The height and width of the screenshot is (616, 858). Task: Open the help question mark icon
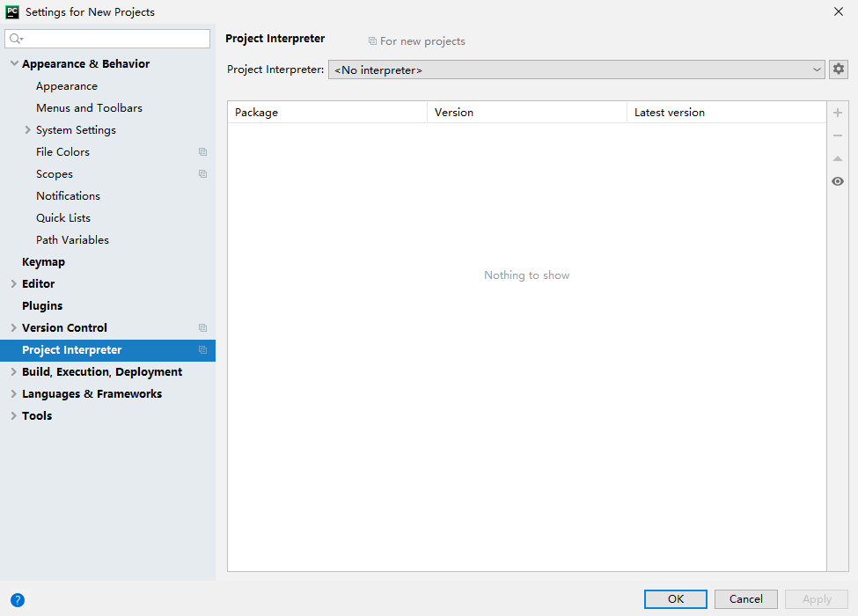click(18, 600)
